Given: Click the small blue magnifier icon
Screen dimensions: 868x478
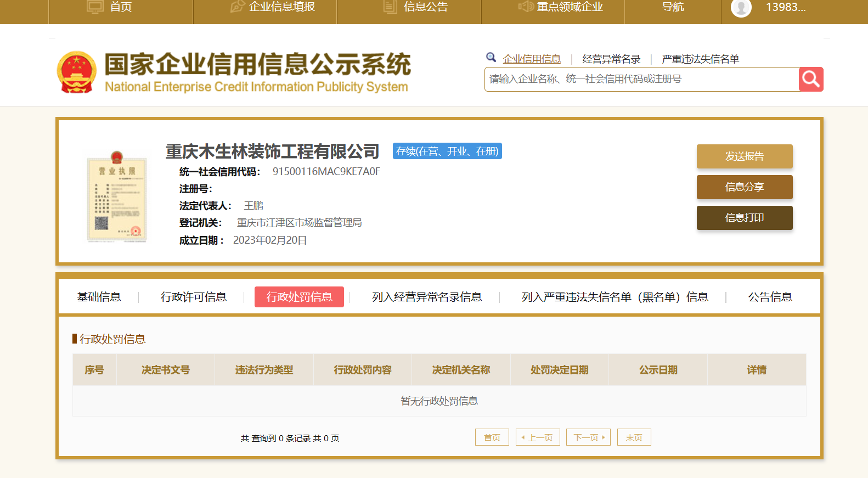Looking at the screenshot, I should 491,57.
